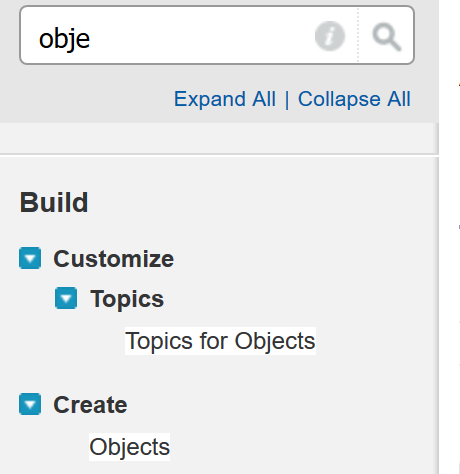Click the Expand All link
The image size is (460, 474).
(x=225, y=99)
